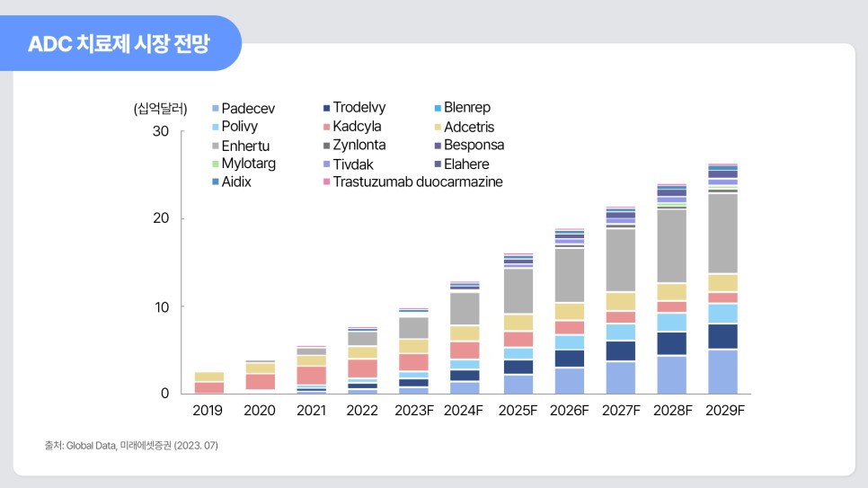
Task: Select the Aidix legend label
Action: (236, 182)
